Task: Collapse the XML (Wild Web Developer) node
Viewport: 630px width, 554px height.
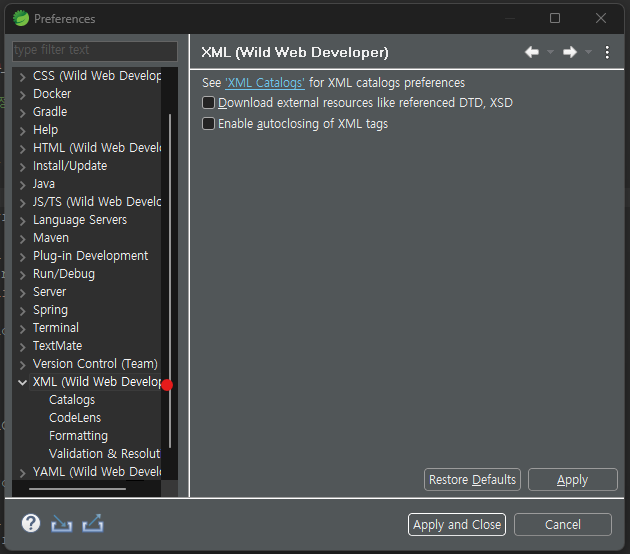Action: [x=23, y=382]
